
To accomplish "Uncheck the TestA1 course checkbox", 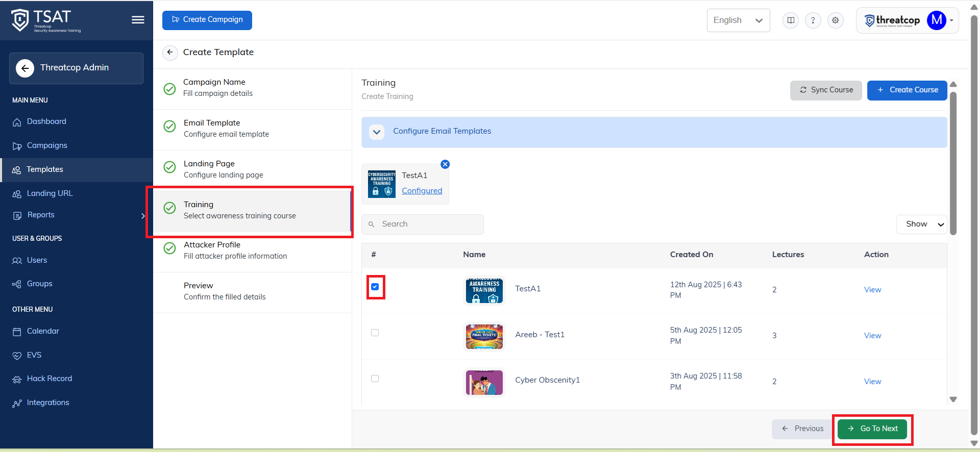I will point(375,287).
